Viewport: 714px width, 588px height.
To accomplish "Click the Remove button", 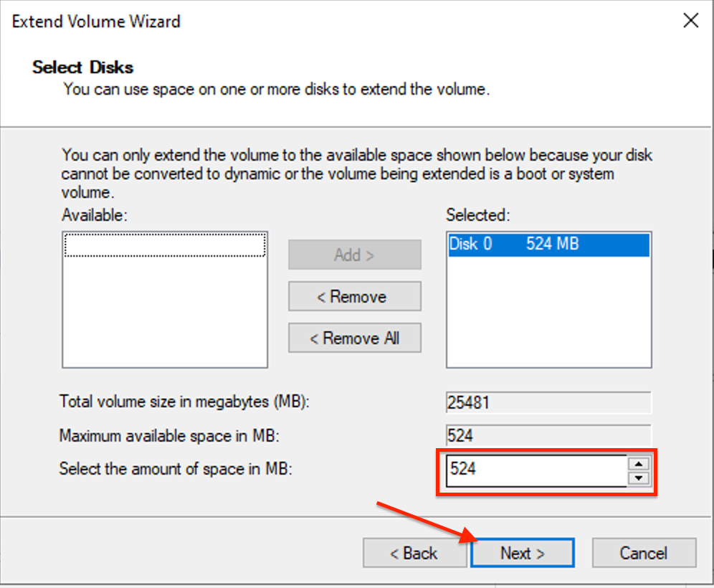I will (354, 296).
